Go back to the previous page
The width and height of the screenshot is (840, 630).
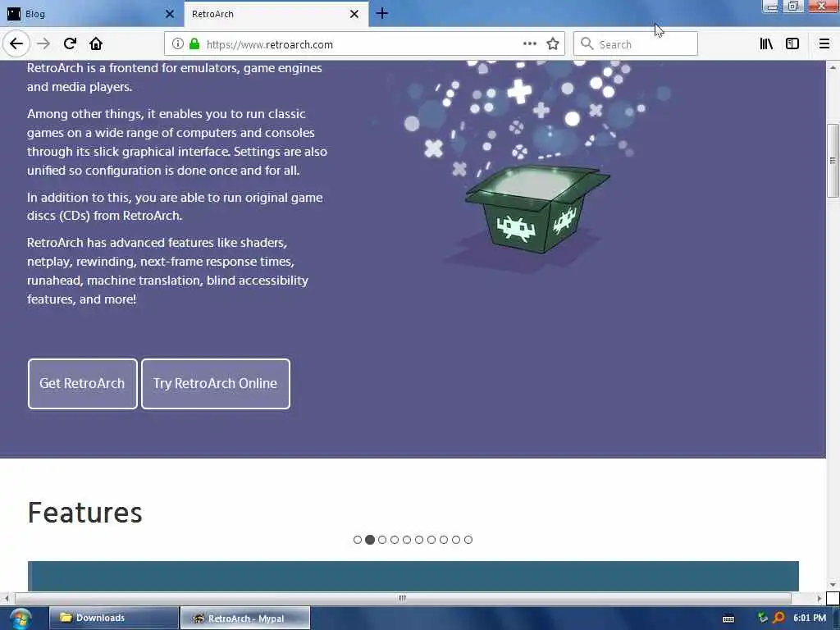pyautogui.click(x=16, y=44)
